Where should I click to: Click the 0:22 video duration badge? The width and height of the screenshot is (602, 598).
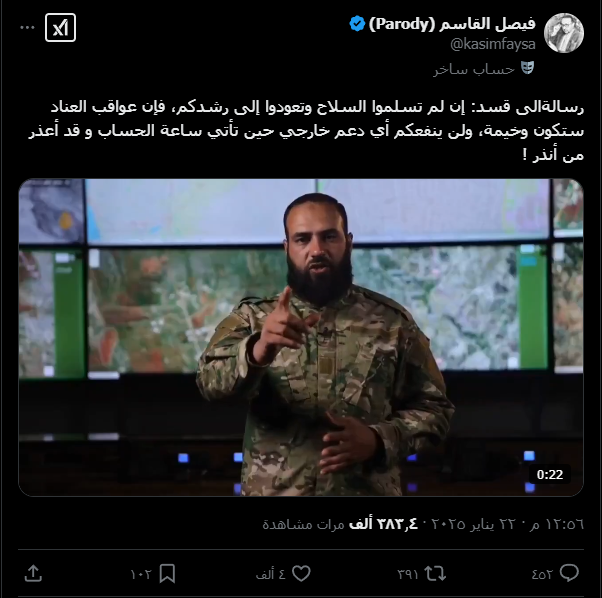(x=550, y=475)
